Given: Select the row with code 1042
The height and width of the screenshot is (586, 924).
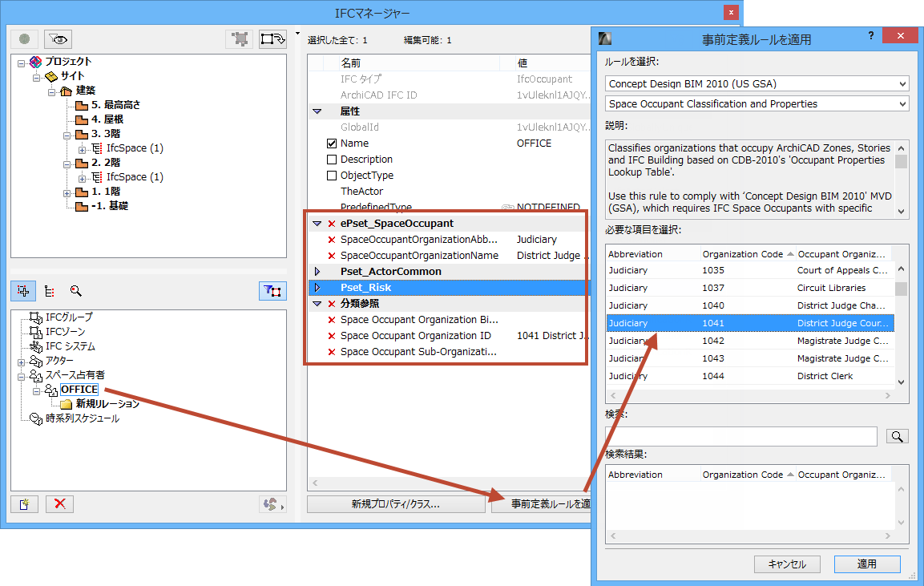Looking at the screenshot, I should coord(750,341).
